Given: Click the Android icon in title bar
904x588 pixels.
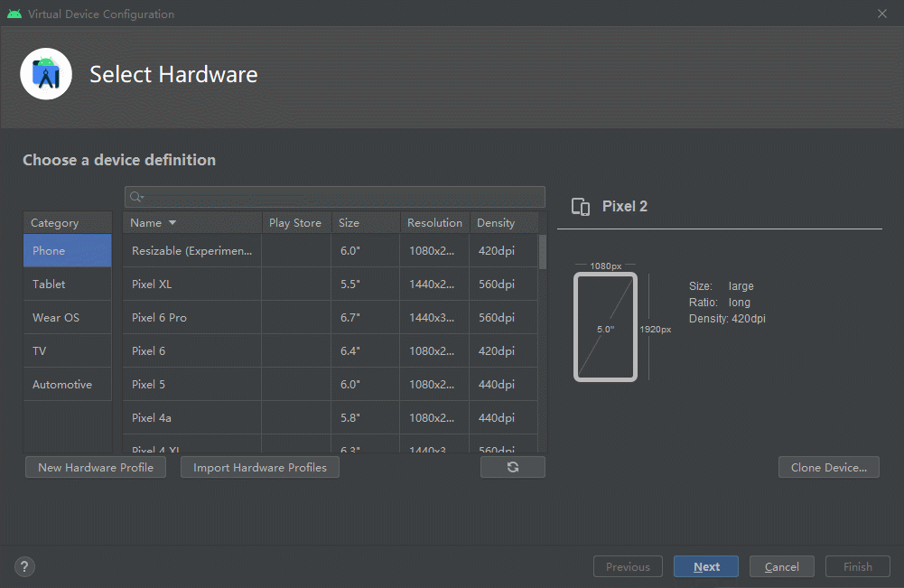Looking at the screenshot, I should click(x=14, y=14).
